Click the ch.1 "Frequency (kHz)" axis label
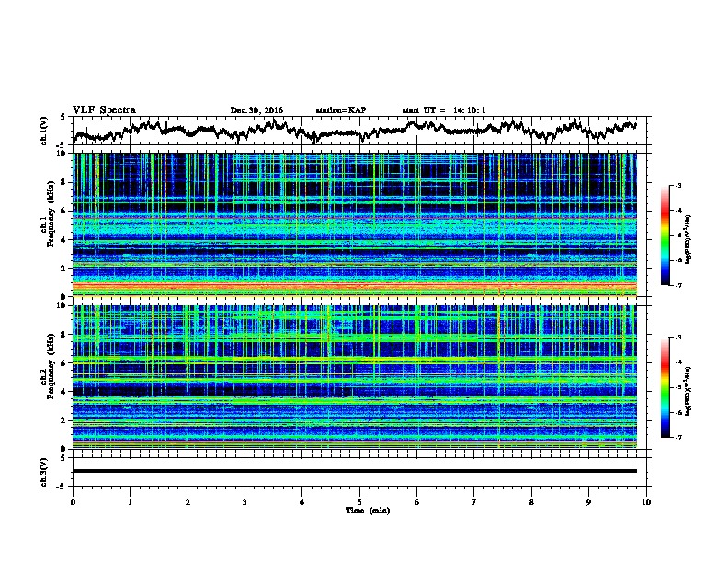 [51, 213]
